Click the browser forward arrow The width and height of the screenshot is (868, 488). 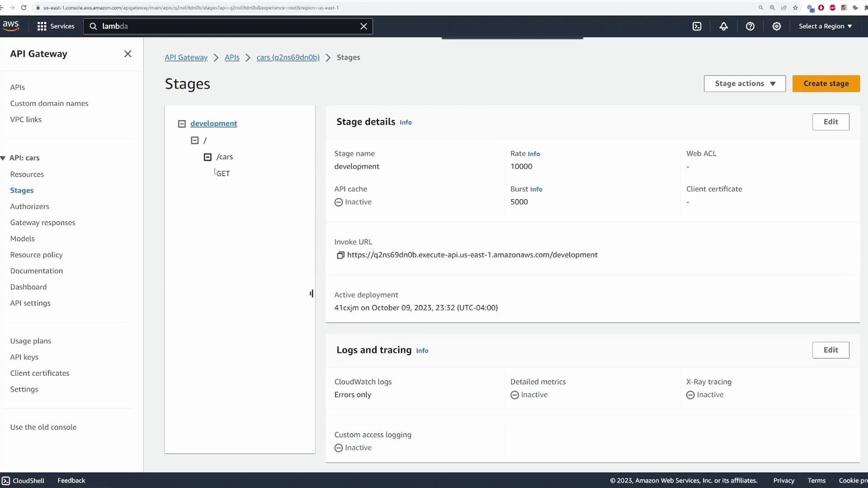pyautogui.click(x=12, y=8)
